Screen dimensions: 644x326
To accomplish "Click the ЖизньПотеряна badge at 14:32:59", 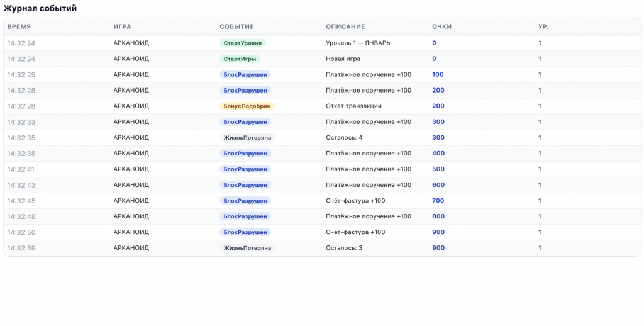I will pyautogui.click(x=247, y=248).
